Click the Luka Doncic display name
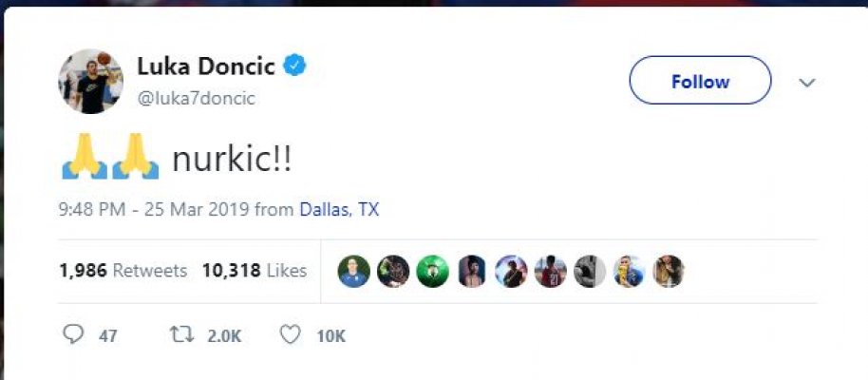Screen dimensions: 868x380 point(206,66)
